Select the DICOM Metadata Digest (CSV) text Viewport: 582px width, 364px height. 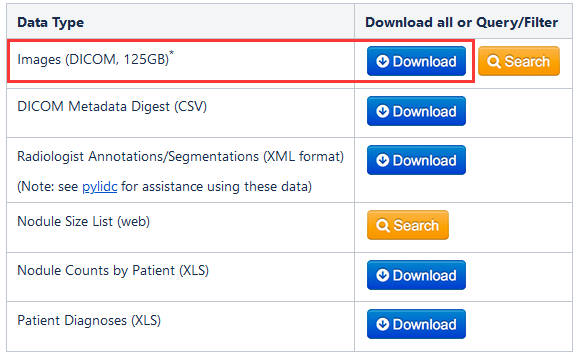coord(112,106)
